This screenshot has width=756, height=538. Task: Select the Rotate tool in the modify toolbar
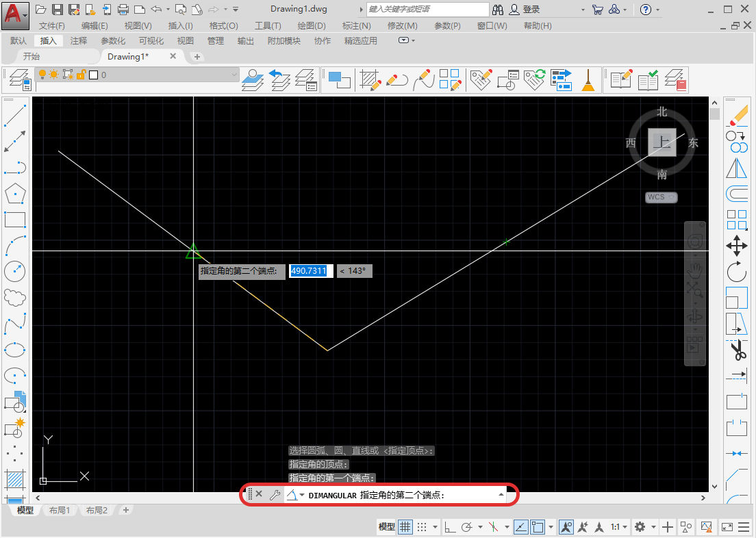click(x=737, y=272)
